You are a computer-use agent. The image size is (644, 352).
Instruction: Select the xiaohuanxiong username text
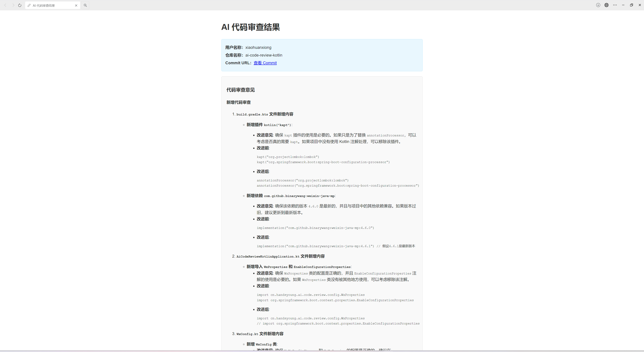coord(258,47)
